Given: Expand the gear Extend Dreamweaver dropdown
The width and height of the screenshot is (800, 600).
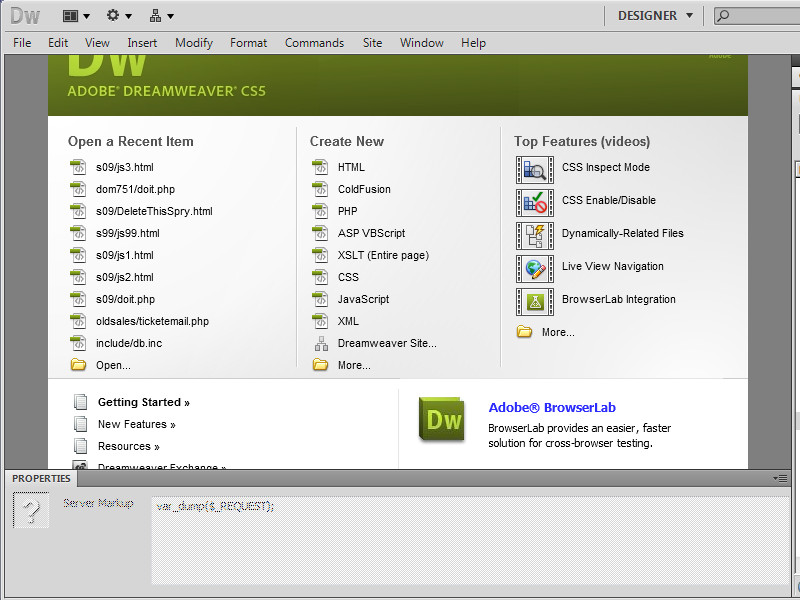Looking at the screenshot, I should click(x=119, y=15).
